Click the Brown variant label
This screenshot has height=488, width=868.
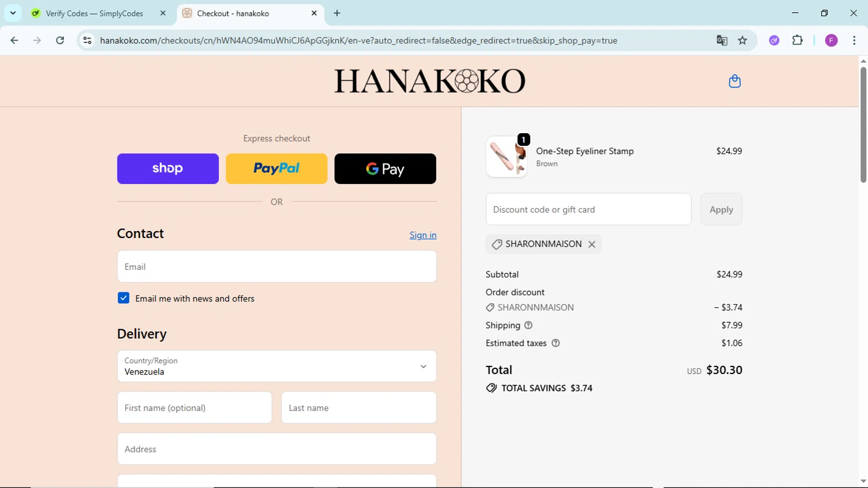point(547,164)
